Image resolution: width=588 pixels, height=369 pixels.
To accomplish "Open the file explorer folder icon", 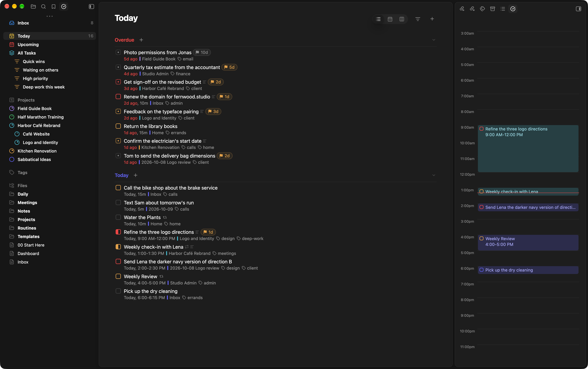I will 33,7.
